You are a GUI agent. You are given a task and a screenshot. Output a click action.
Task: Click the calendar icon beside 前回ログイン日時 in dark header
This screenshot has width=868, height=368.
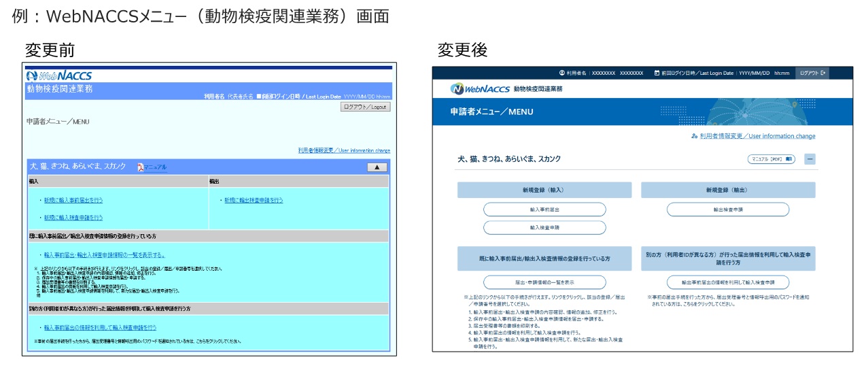[x=657, y=73]
